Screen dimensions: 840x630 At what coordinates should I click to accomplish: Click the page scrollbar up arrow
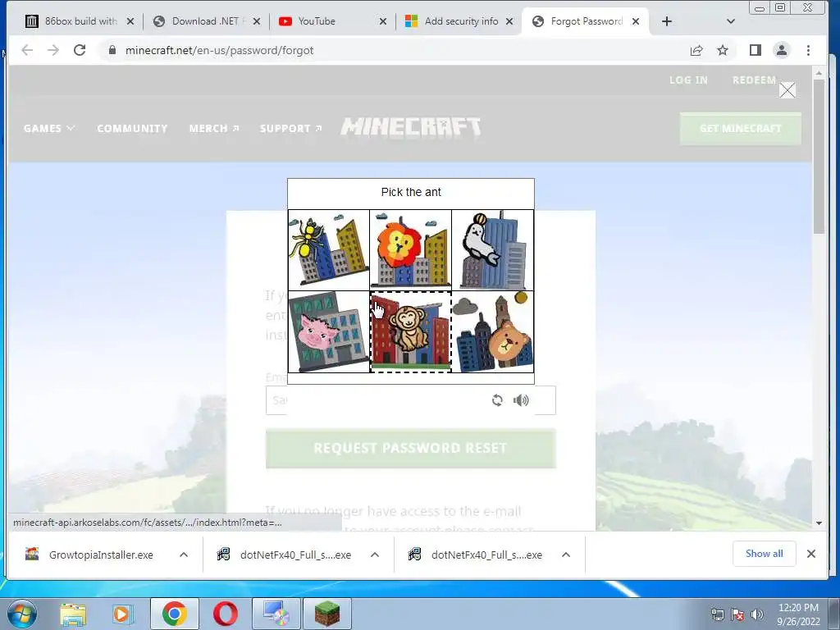819,72
